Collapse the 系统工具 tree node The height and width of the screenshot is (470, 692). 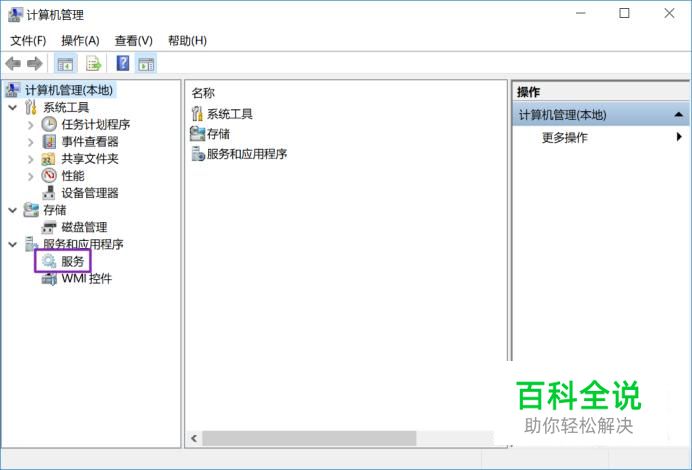12,107
